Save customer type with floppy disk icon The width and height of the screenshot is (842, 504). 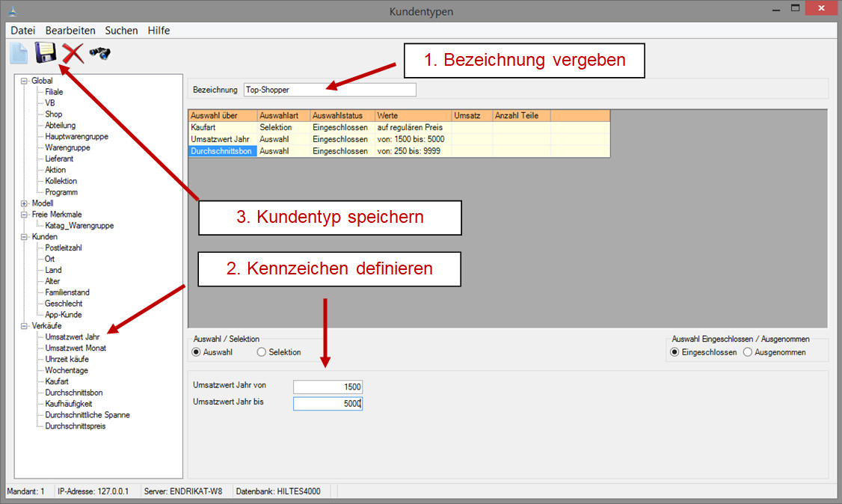click(x=46, y=54)
